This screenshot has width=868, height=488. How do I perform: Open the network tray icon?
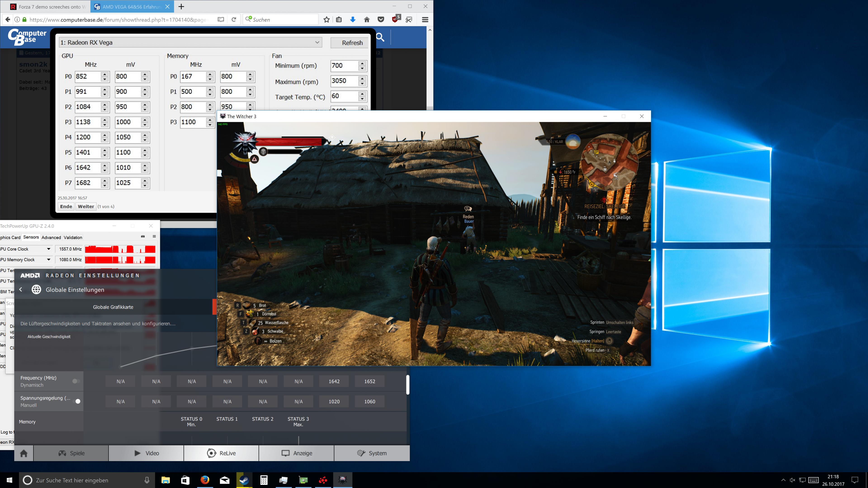coord(803,480)
